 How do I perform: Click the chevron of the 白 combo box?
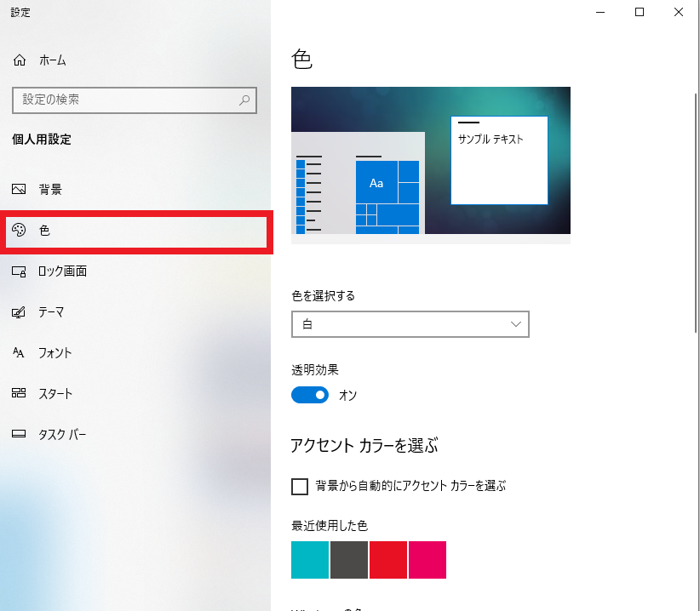coord(515,324)
